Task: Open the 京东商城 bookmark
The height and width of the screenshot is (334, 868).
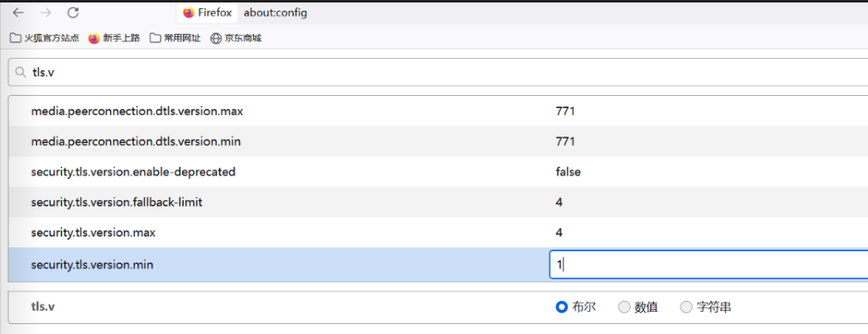Action: click(x=236, y=38)
